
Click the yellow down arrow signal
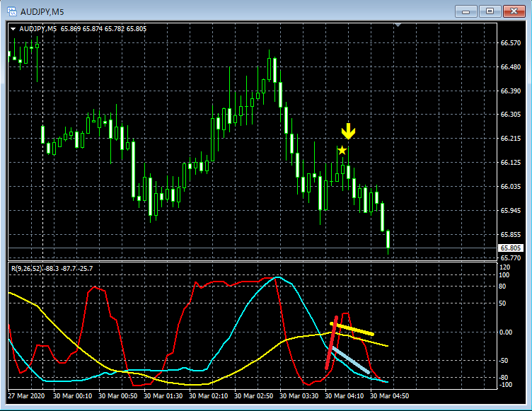point(348,132)
